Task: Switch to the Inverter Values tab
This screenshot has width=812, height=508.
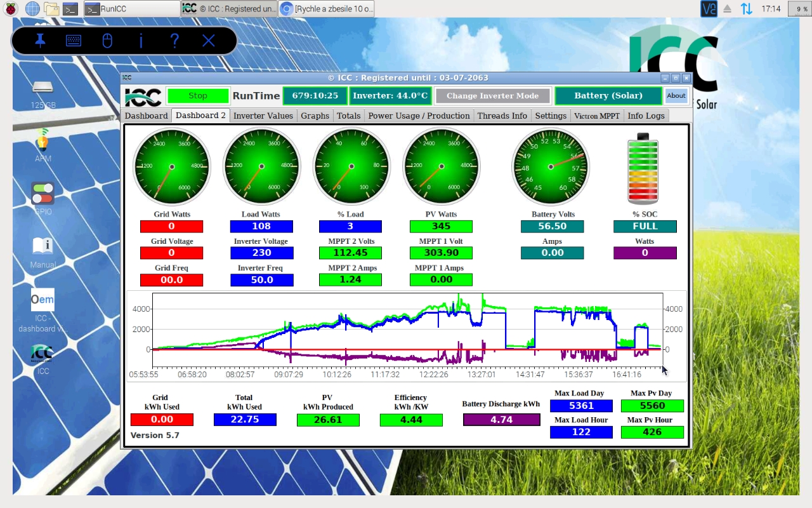Action: [x=263, y=116]
